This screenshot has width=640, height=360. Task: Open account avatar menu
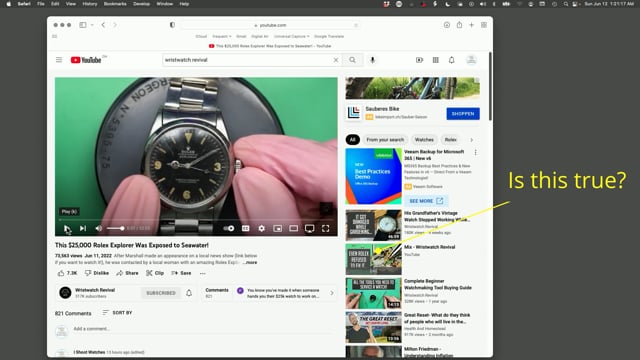tap(471, 60)
